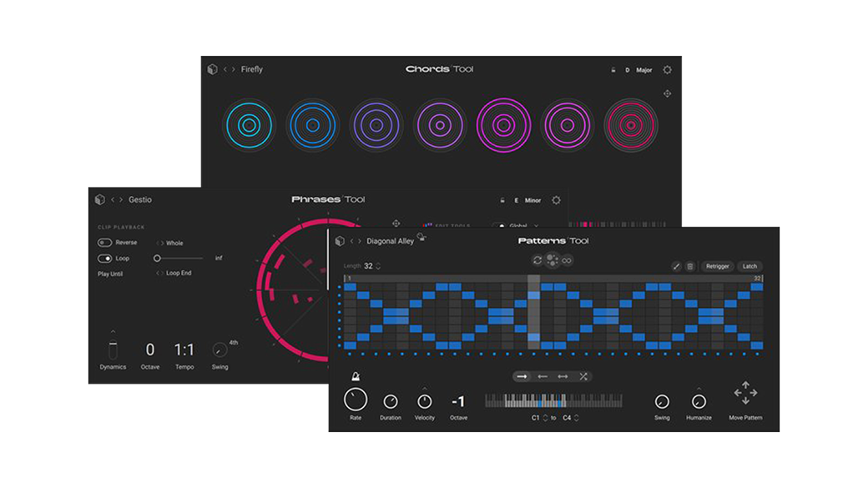Click the Phrases Tool lock key icon
The height and width of the screenshot is (488, 868).
click(x=502, y=200)
